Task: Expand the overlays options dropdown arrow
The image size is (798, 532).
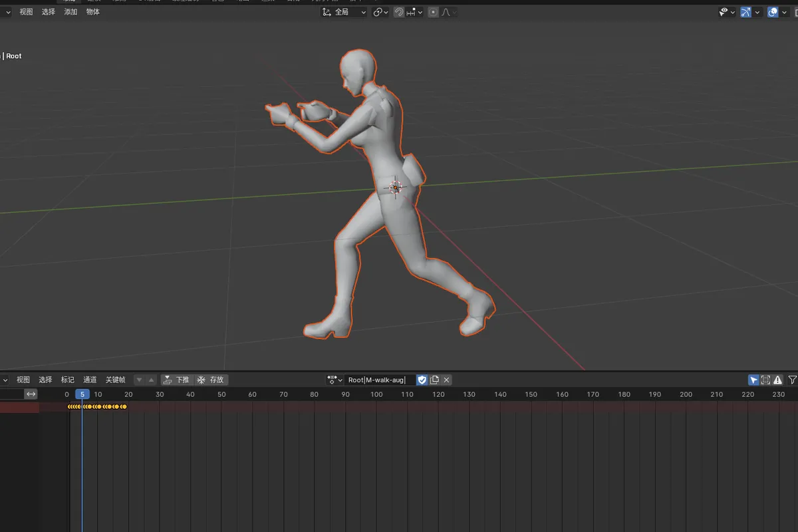Action: [x=784, y=12]
